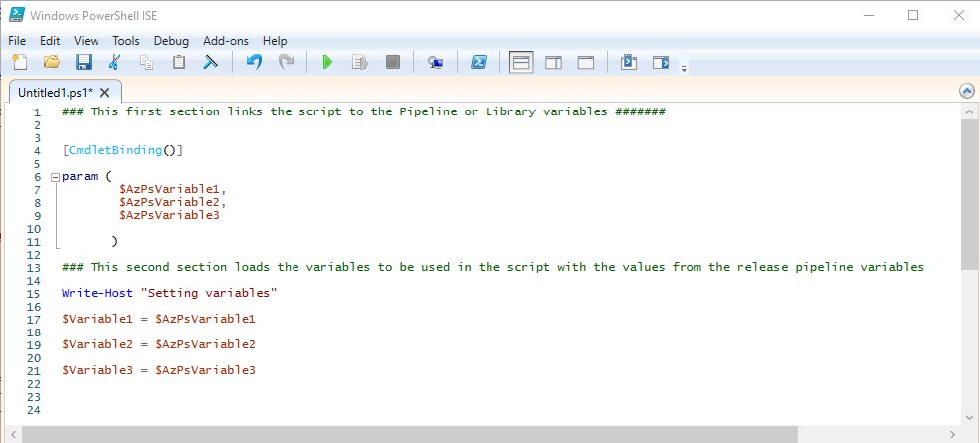This screenshot has height=443, width=980.
Task: Collapse the param block outline
Action: point(55,176)
